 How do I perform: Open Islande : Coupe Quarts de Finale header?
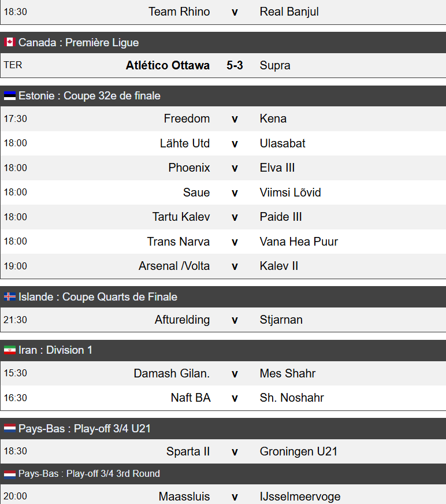click(223, 297)
